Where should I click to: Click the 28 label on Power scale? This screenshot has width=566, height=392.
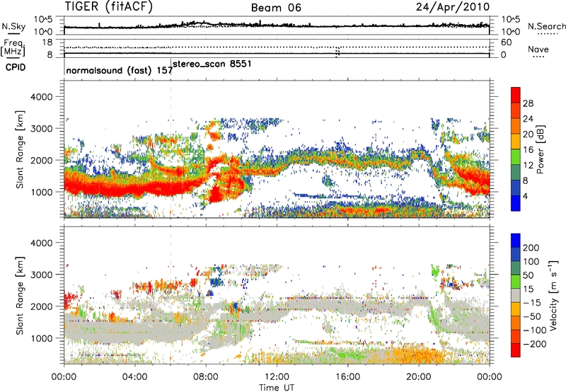[x=528, y=103]
